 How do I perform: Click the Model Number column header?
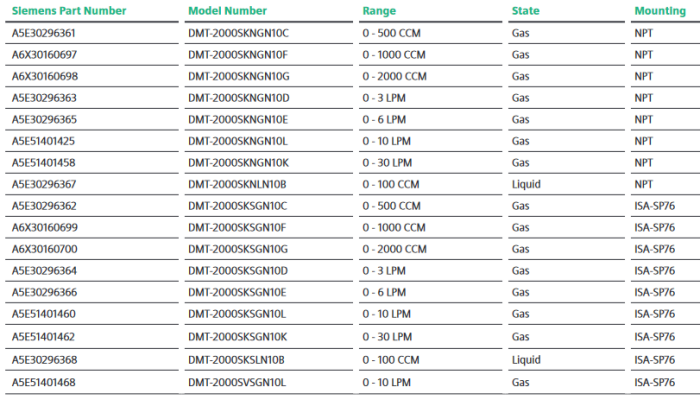[x=226, y=10]
